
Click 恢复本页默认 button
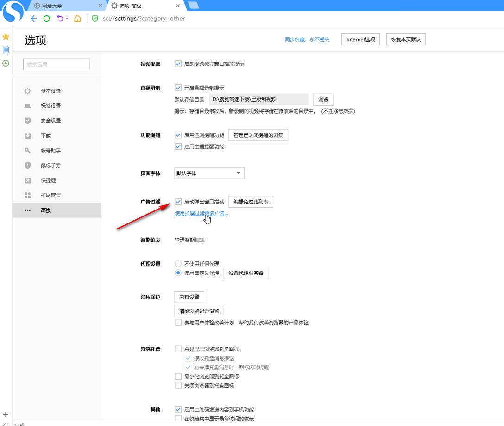click(x=406, y=39)
